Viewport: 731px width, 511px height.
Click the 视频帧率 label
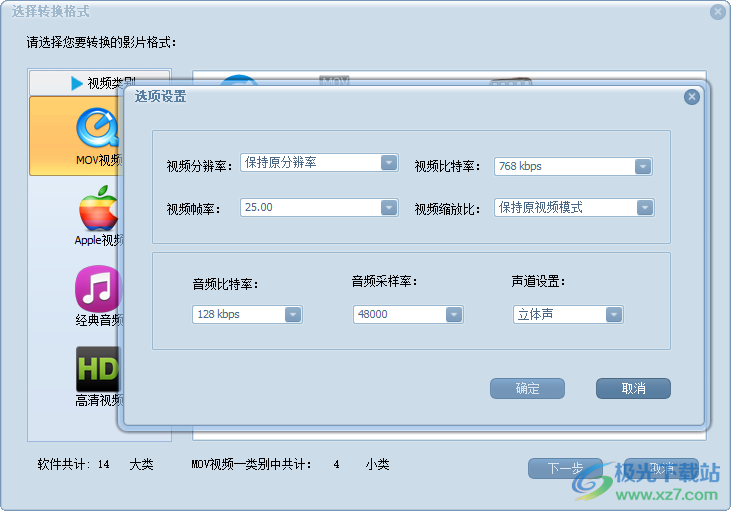click(193, 209)
